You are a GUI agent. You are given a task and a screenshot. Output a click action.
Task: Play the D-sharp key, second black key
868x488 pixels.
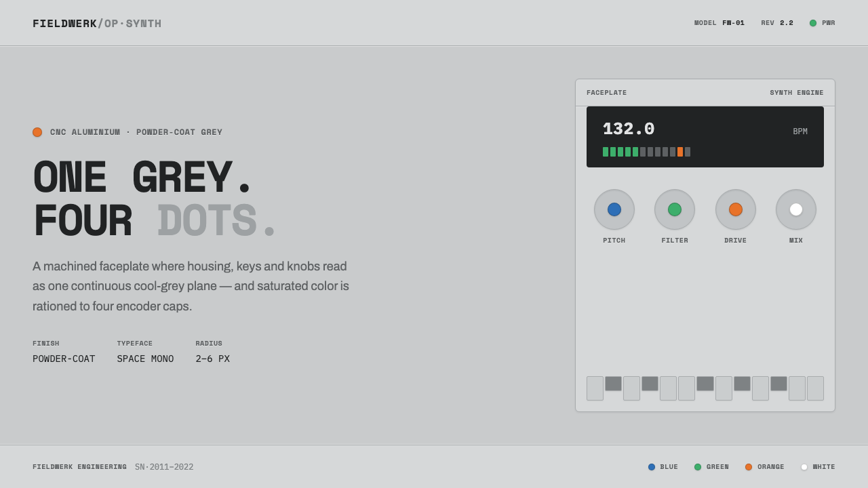pyautogui.click(x=650, y=384)
